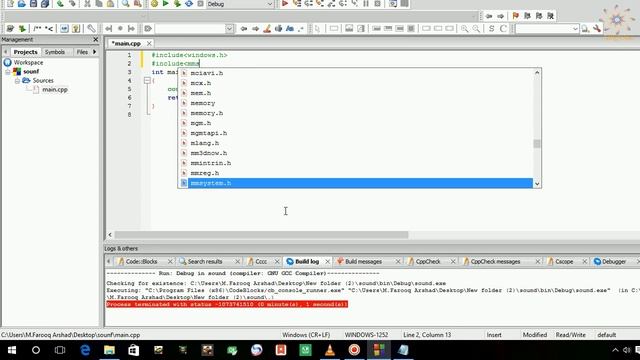This screenshot has height=360, width=640.
Task: Click the autocomplete list scroll-up arrow
Action: 537,73
